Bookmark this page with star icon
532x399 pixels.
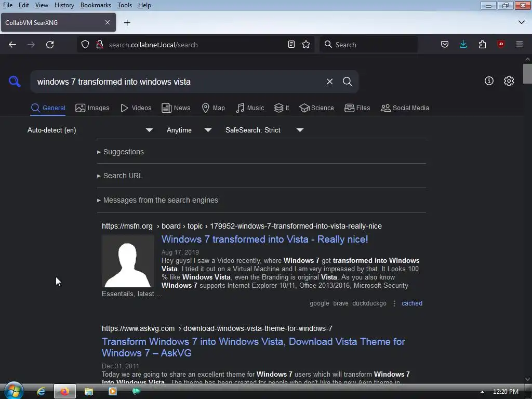(x=306, y=45)
